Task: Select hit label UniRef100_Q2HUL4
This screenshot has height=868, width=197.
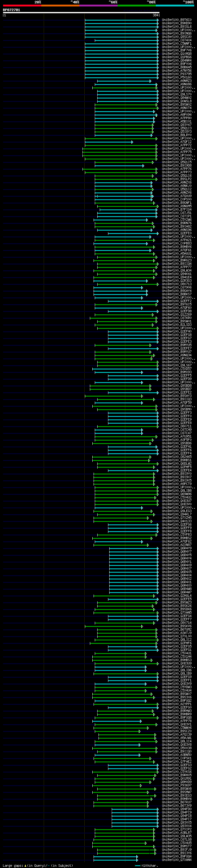Action: tap(177, 595)
